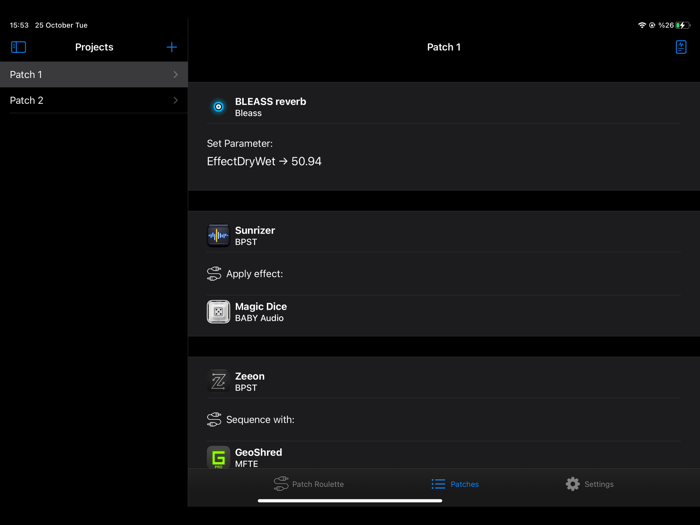Select Patch 1 in Projects list
This screenshot has height=525, width=700.
[x=94, y=75]
